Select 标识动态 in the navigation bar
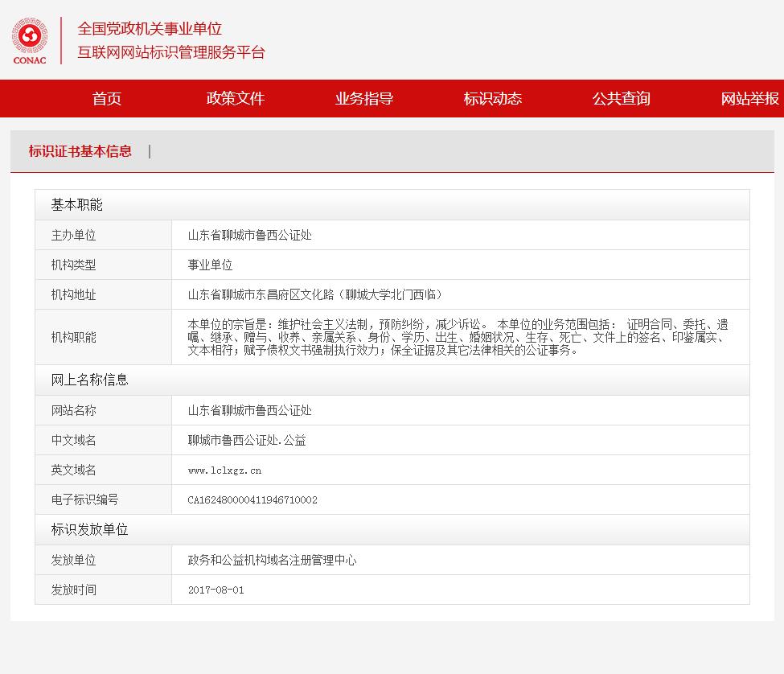Image resolution: width=784 pixels, height=674 pixels. click(x=492, y=98)
